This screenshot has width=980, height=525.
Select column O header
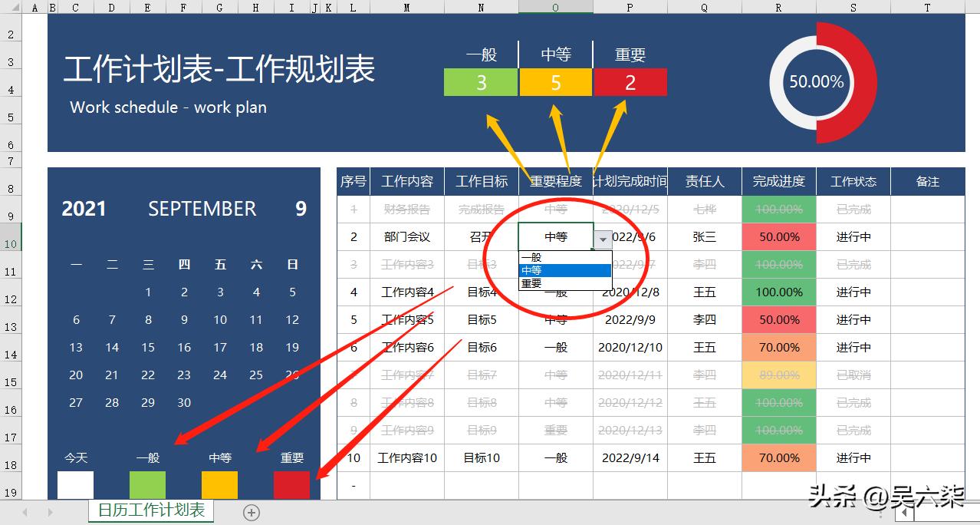pos(555,8)
